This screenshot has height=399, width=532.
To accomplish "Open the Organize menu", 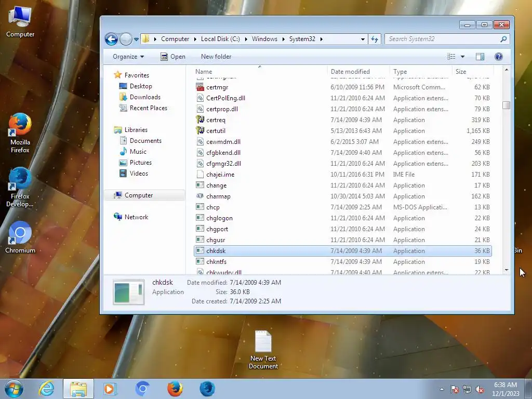I will point(128,57).
